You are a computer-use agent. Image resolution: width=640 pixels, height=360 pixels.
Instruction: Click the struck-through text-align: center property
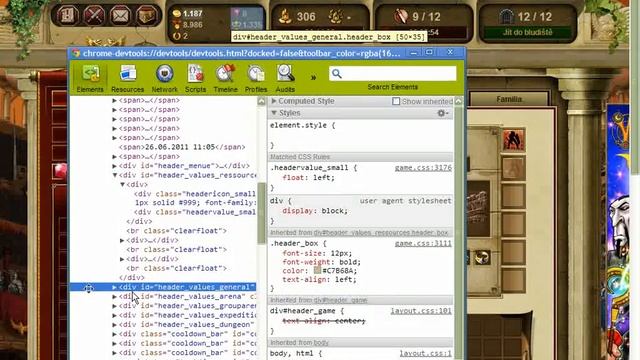[324, 321]
